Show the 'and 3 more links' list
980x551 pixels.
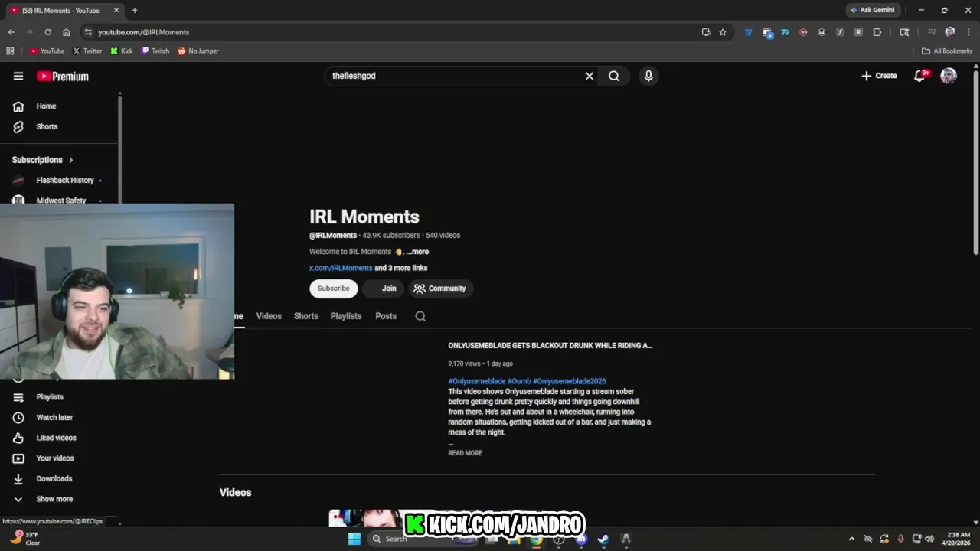[x=401, y=268]
